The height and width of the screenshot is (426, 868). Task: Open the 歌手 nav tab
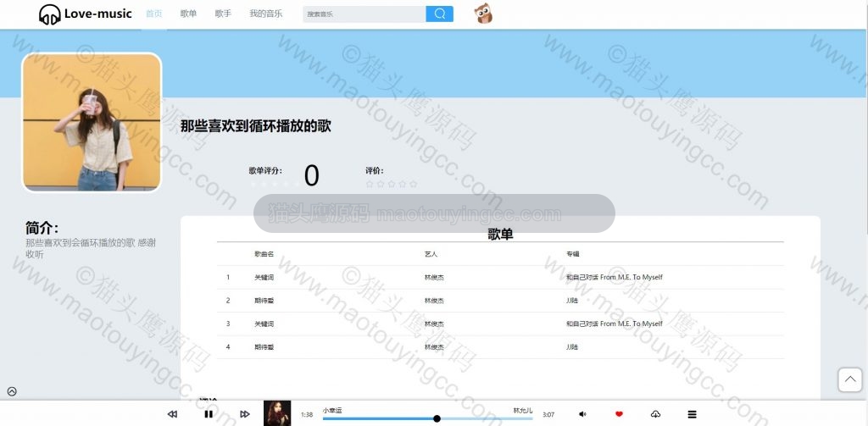223,14
